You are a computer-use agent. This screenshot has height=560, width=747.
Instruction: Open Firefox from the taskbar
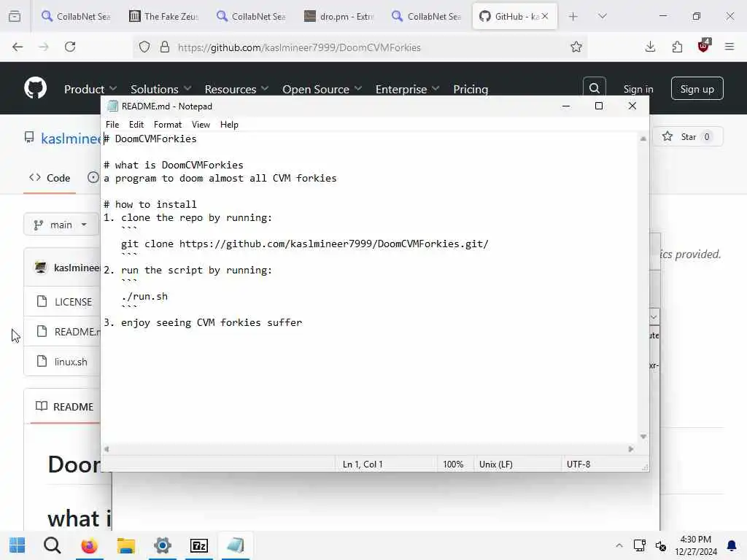point(89,545)
